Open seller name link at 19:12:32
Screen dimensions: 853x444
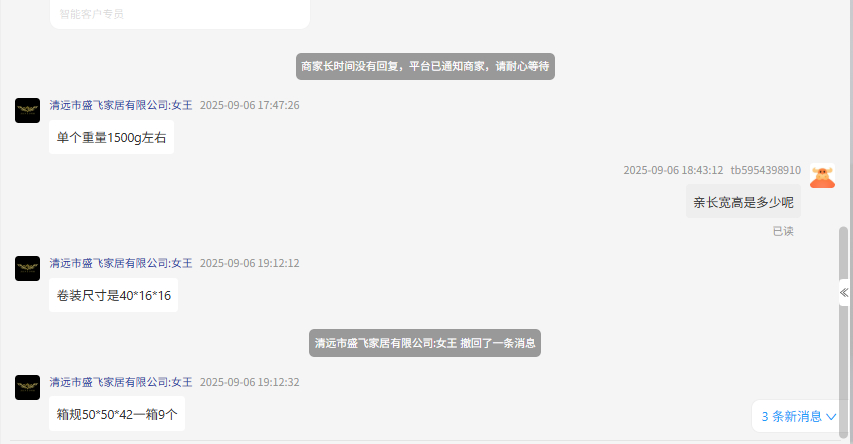coord(121,382)
